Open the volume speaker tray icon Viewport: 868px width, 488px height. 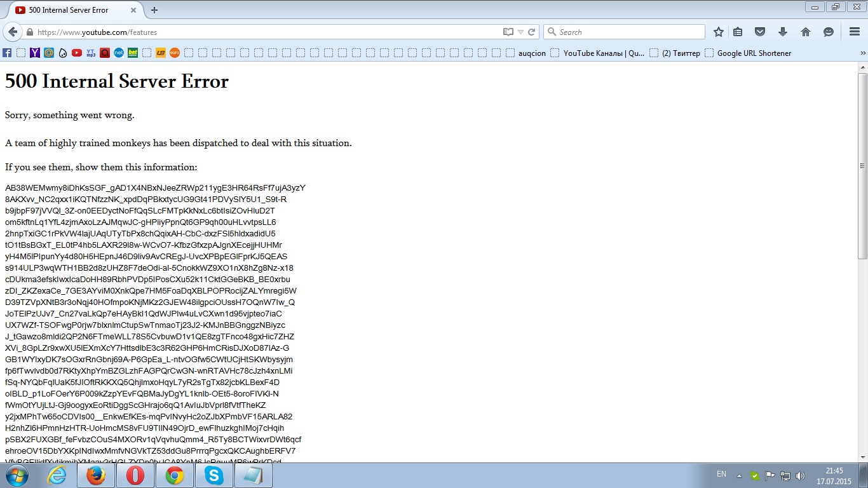pyautogui.click(x=801, y=475)
